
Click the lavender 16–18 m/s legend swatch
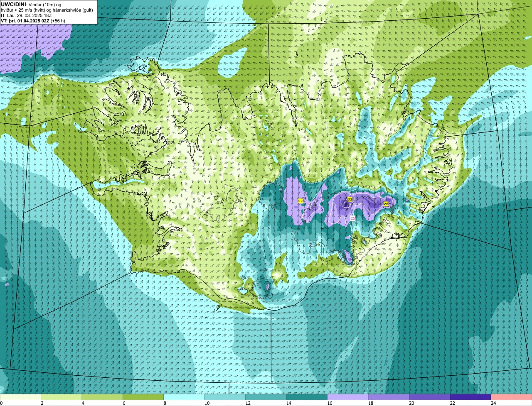click(x=348, y=397)
